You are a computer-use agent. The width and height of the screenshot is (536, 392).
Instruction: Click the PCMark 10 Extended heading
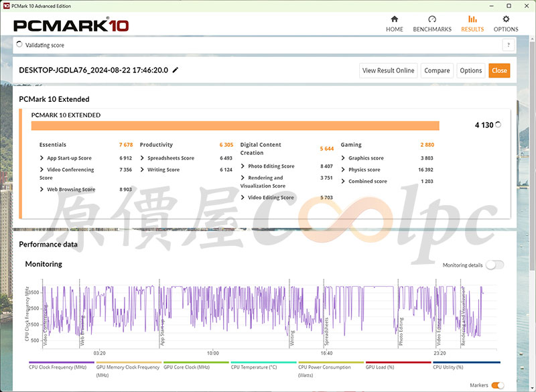point(54,99)
